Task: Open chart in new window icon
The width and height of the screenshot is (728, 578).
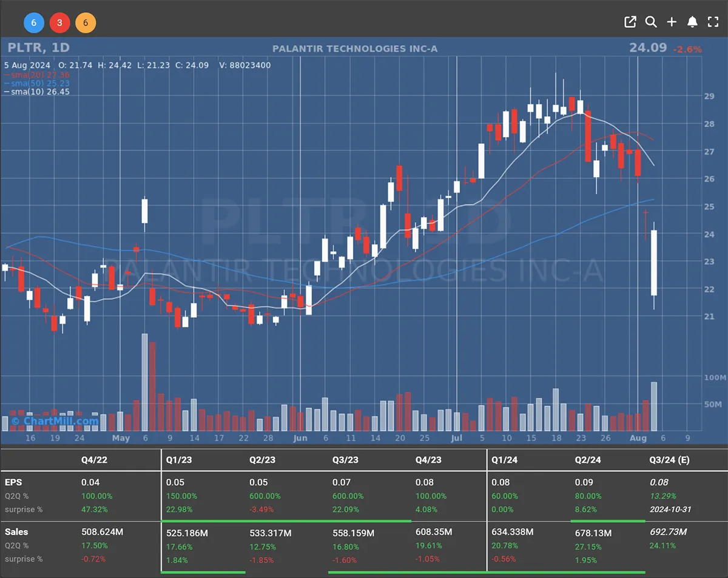Action: pos(630,22)
